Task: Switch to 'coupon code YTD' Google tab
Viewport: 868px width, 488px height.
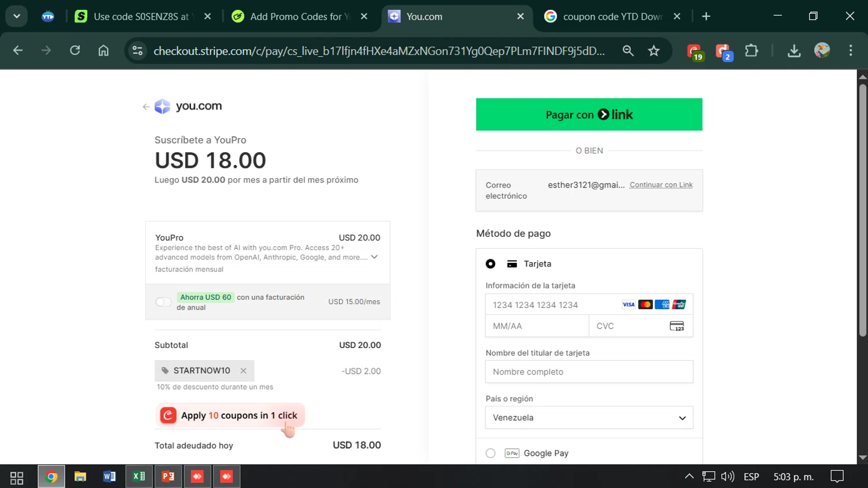Action: pos(612,17)
